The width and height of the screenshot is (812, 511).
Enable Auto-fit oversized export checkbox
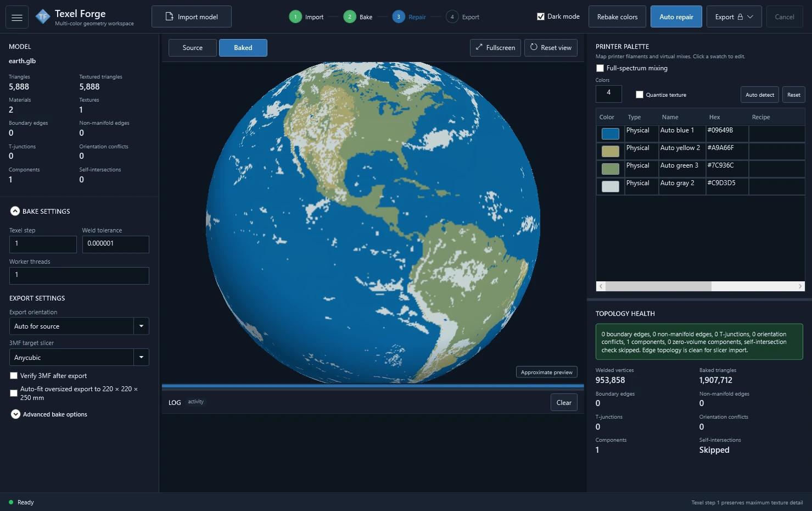[14, 393]
